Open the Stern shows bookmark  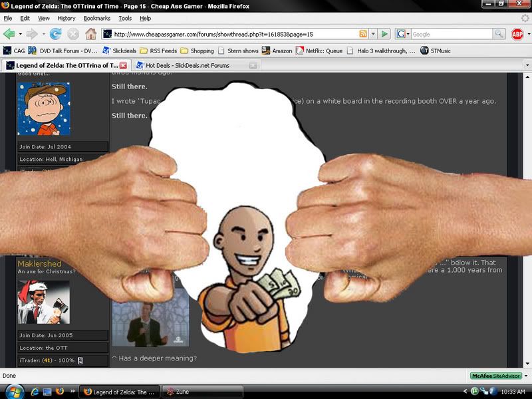tap(238, 51)
